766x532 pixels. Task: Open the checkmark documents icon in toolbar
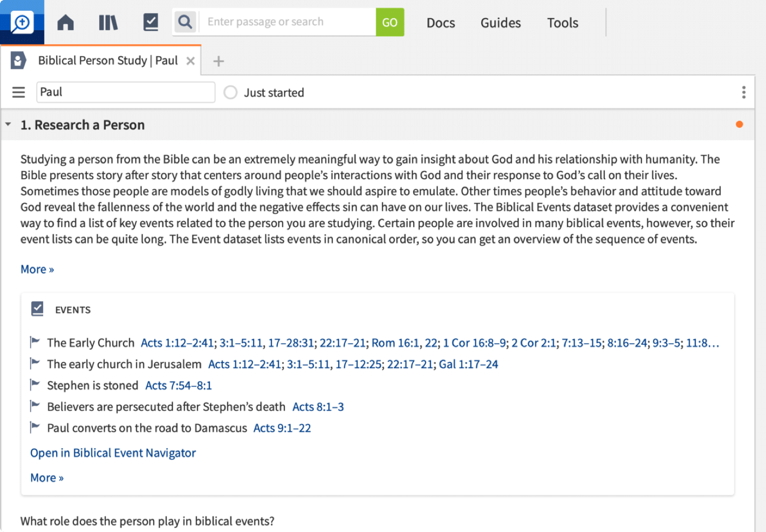[151, 23]
